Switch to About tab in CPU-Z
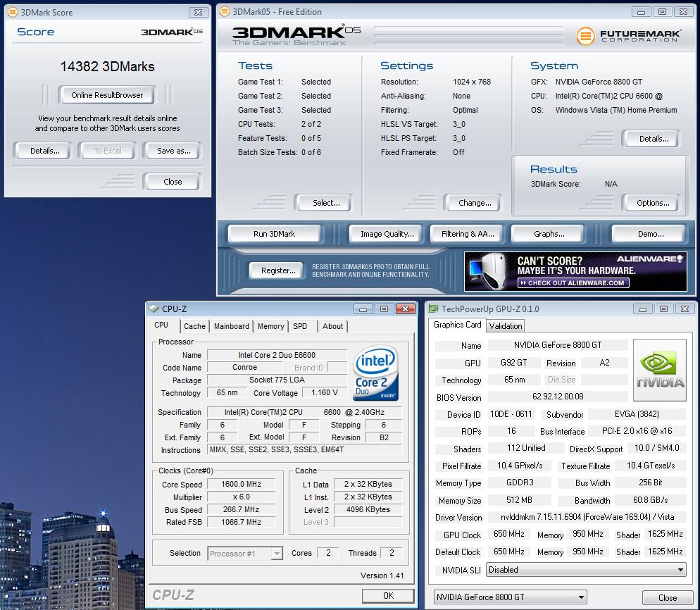This screenshot has width=700, height=610. click(x=332, y=326)
